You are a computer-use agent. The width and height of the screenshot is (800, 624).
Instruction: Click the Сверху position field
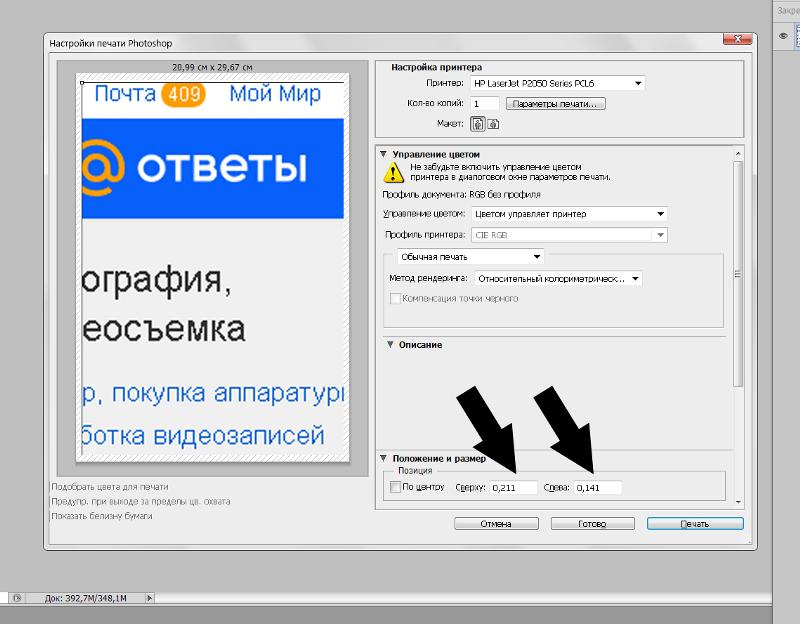pos(513,488)
